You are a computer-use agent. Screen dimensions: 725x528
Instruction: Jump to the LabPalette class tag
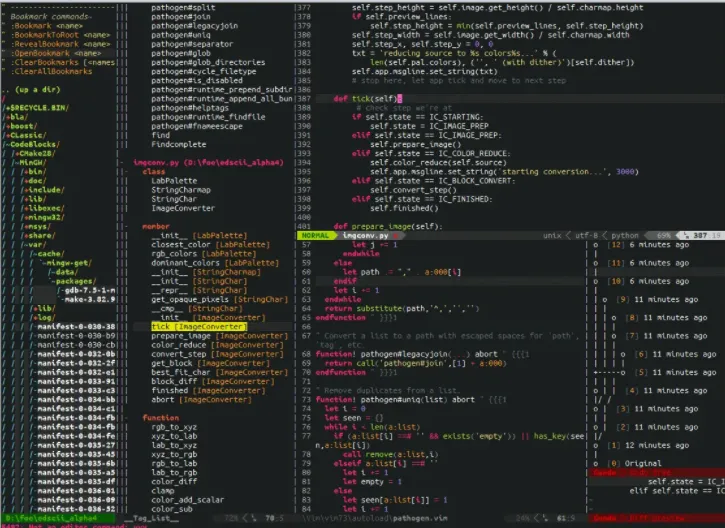pos(174,181)
